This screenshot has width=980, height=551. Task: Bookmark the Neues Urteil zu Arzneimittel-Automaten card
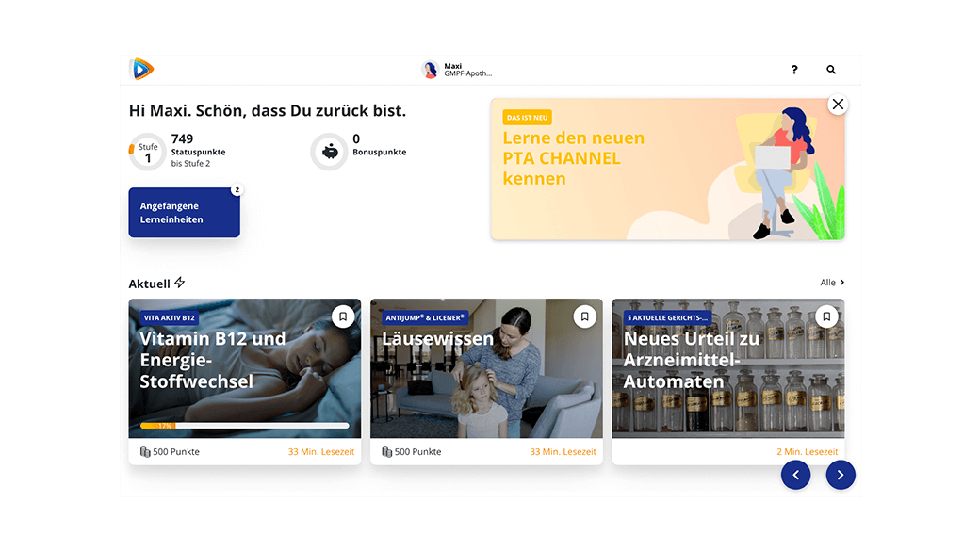click(x=826, y=316)
